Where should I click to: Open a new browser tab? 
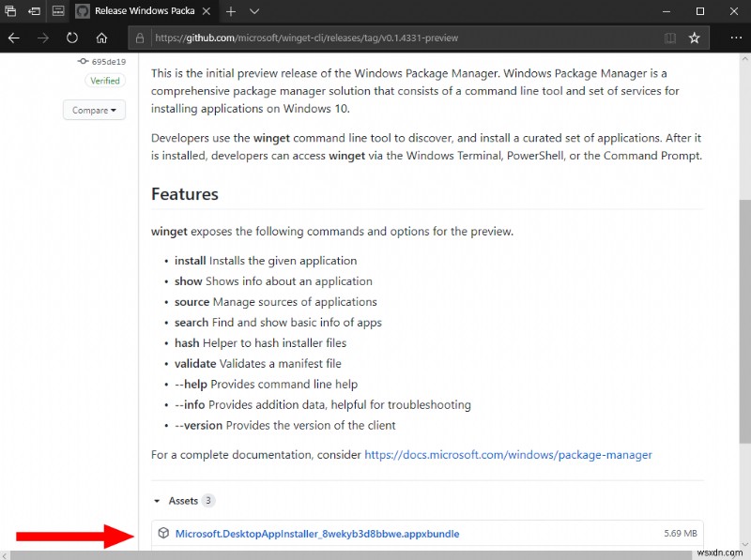[231, 11]
